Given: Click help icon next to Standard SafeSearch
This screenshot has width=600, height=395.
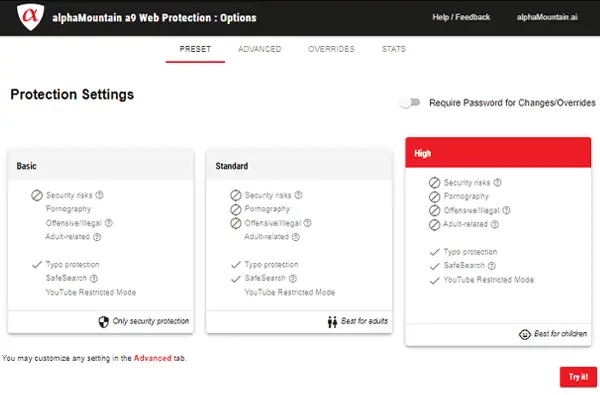Looking at the screenshot, I should [x=293, y=278].
